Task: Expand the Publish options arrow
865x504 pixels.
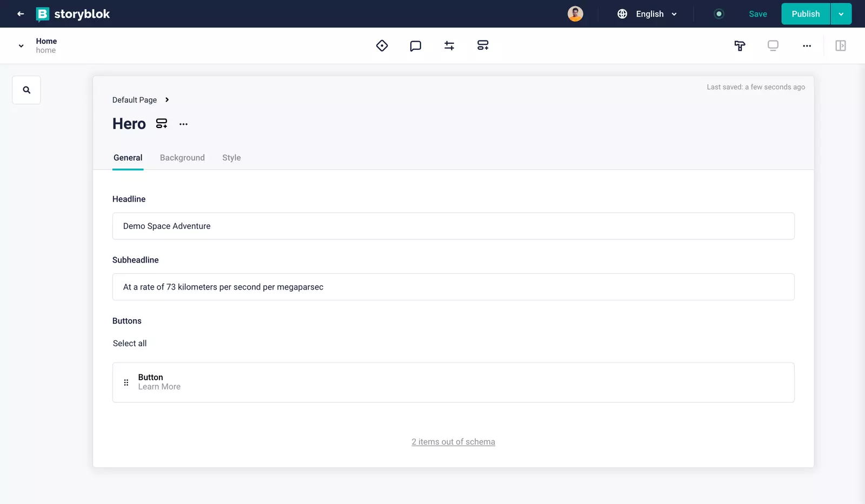Action: click(841, 14)
